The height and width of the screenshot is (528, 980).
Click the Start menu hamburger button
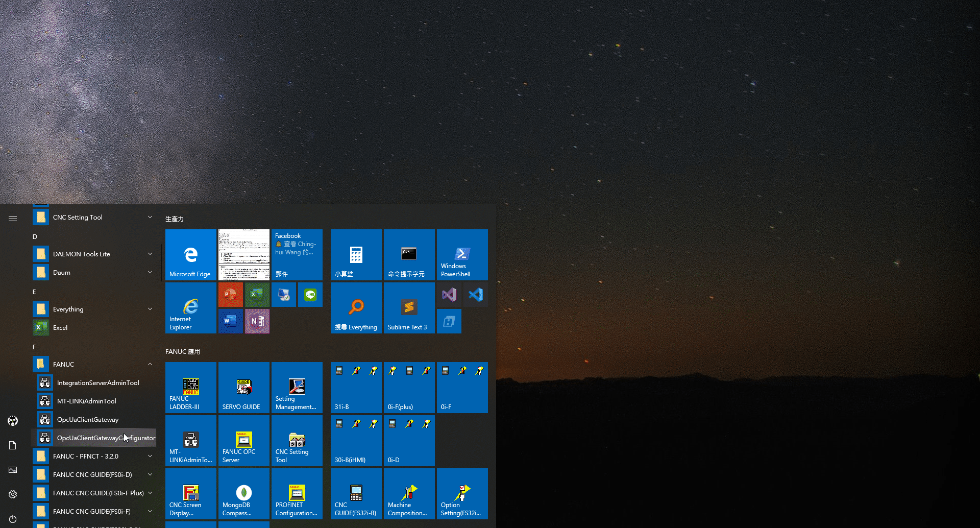(13, 219)
